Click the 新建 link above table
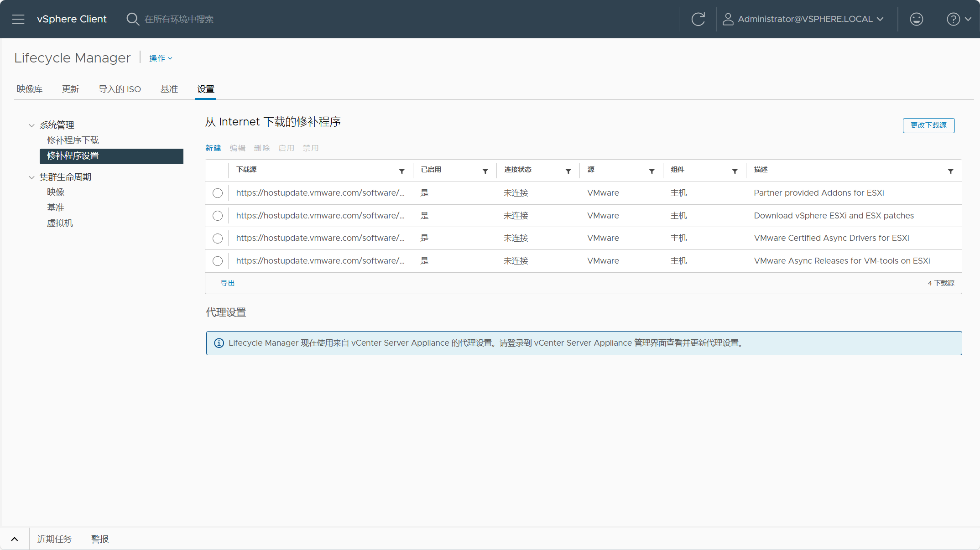 pos(213,148)
